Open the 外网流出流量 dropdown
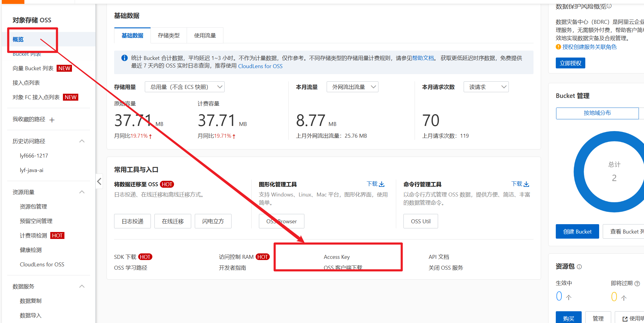The width and height of the screenshot is (644, 323). [352, 87]
